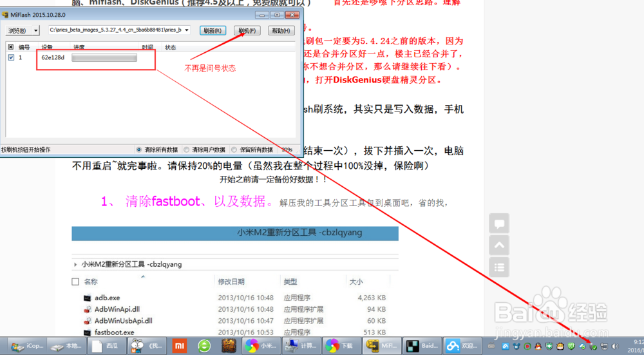The image size is (644, 355).
Task: Open the 《我... taskbar window item
Action: (147, 346)
